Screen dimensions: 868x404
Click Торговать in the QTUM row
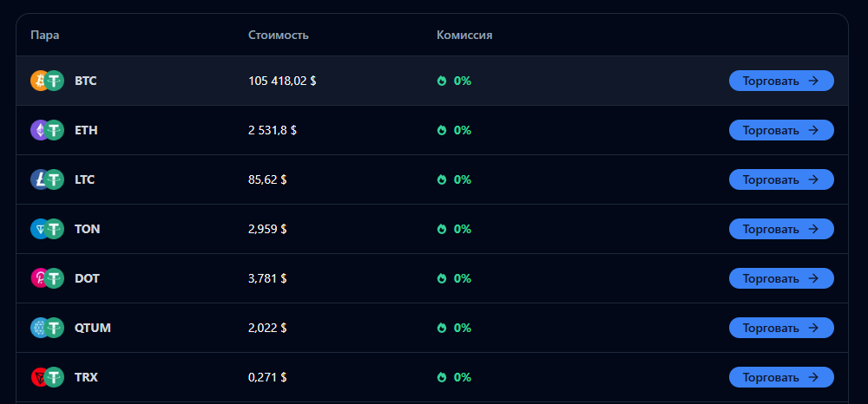[781, 328]
